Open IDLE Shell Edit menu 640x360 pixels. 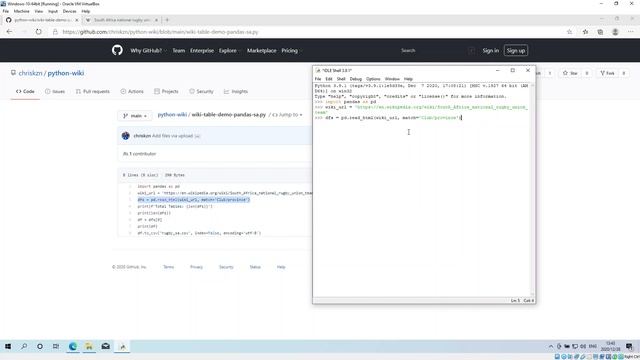(329, 79)
